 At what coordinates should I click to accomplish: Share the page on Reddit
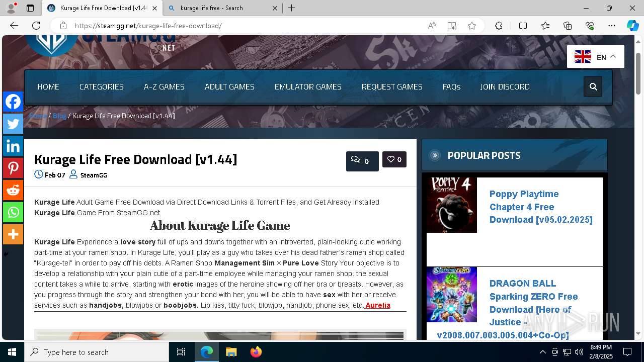pyautogui.click(x=13, y=190)
